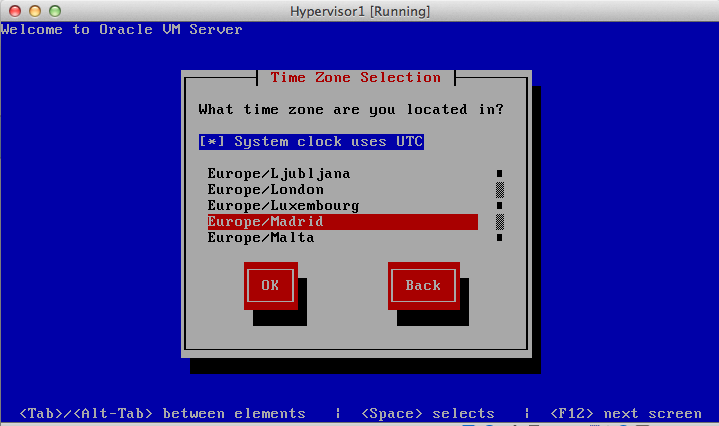Viewport: 719px width, 426px height.
Task: Click scrollbar segment beside Europe/London
Action: pyautogui.click(x=499, y=189)
